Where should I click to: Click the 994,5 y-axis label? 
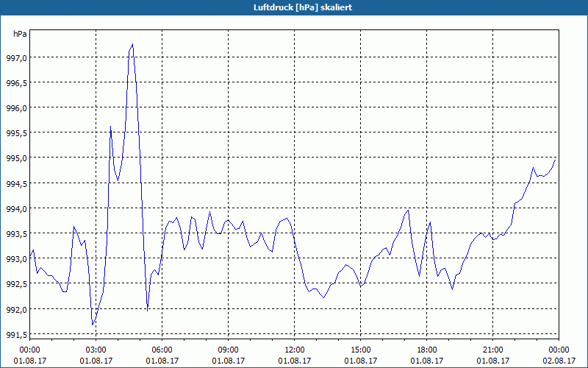point(17,183)
